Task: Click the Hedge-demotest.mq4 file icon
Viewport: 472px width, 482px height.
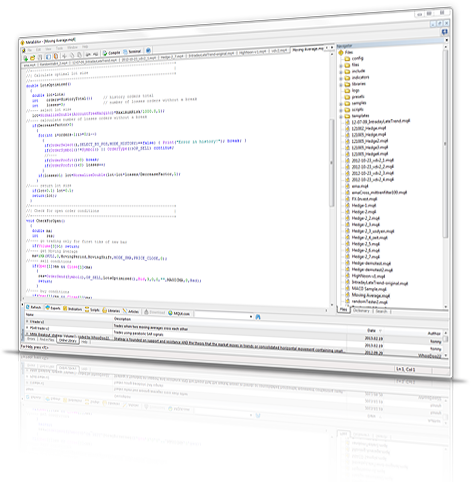Action: coord(347,263)
